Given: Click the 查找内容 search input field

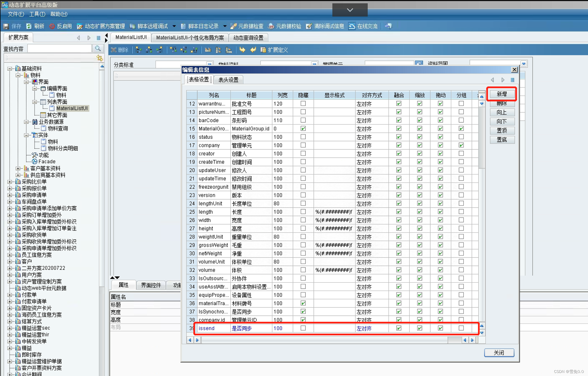Looking at the screenshot, I should [60, 49].
